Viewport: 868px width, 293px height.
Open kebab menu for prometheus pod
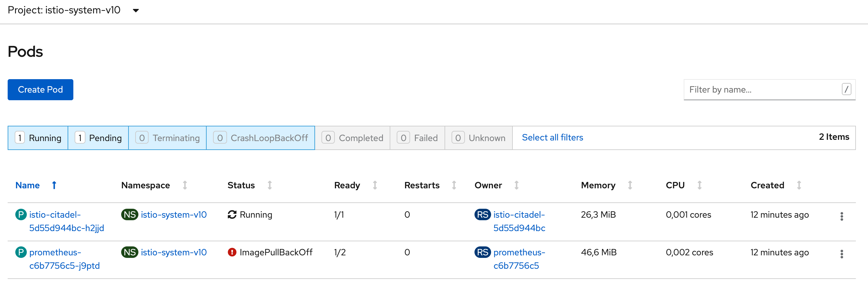842,254
